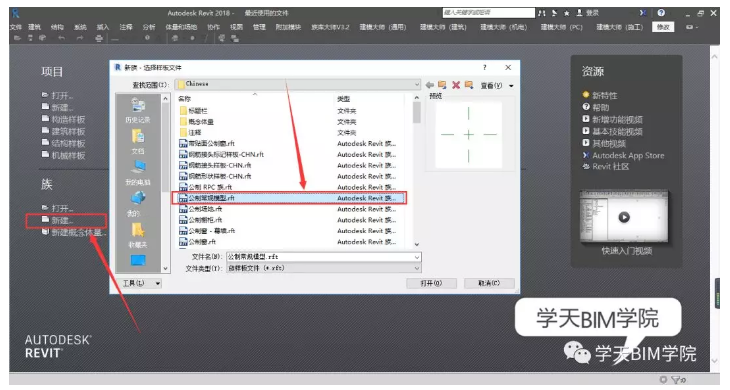Switch to the 建筑 ribbon tab

(35, 27)
